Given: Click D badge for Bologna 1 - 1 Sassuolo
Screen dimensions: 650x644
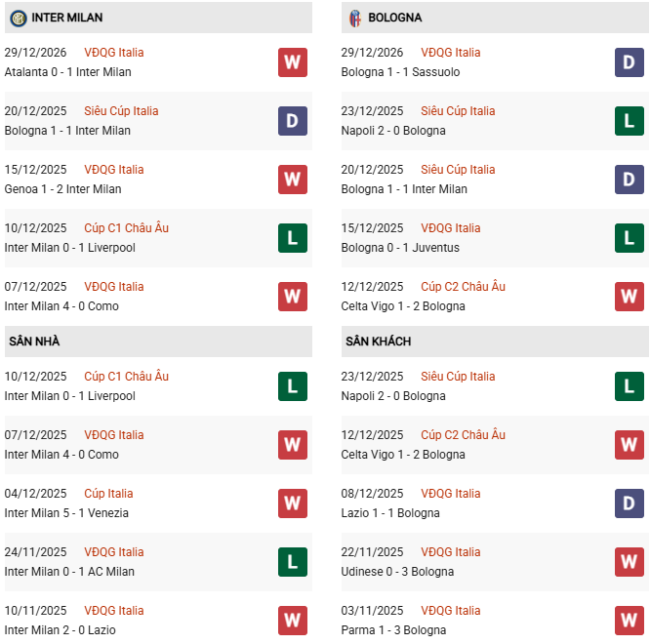Looking at the screenshot, I should pos(630,62).
